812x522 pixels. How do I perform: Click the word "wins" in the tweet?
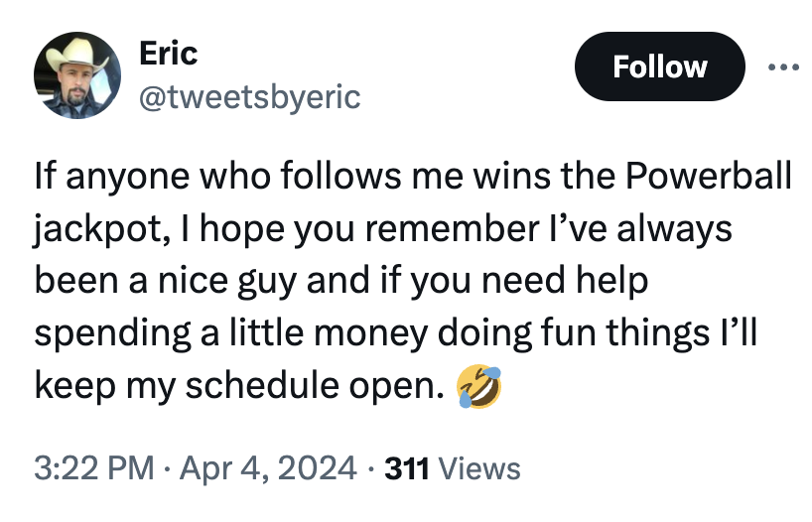click(x=511, y=177)
